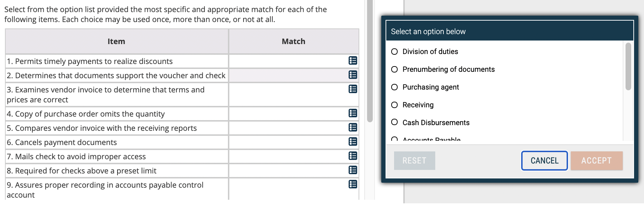Screen dimensions: 644x209
Task: Open the match picker for item 5
Action: pos(352,128)
